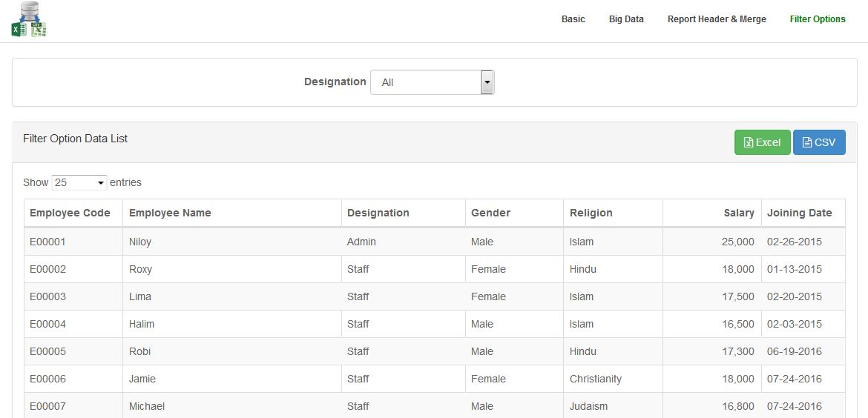The height and width of the screenshot is (418, 868).
Task: Open Report Header & Merge page
Action: click(717, 19)
